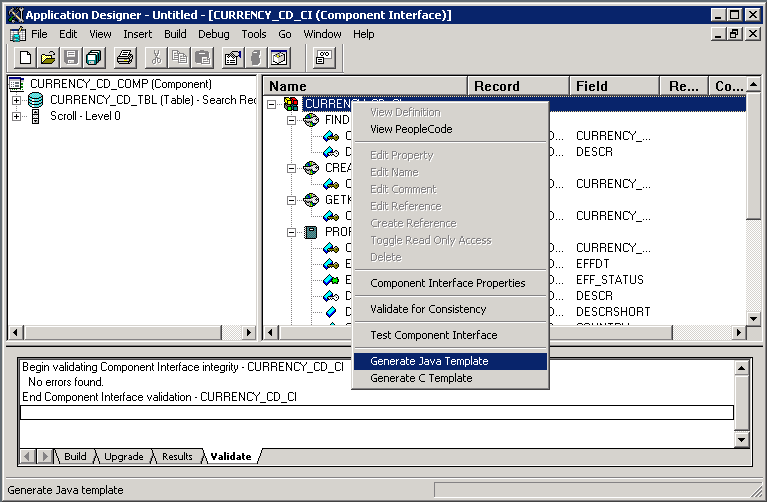Open the File menu

coord(39,34)
